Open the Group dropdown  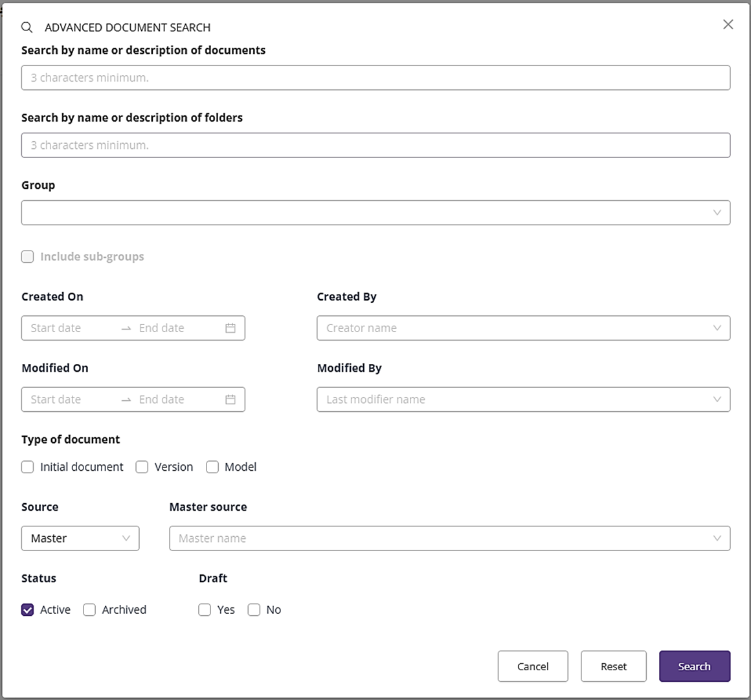tap(375, 213)
